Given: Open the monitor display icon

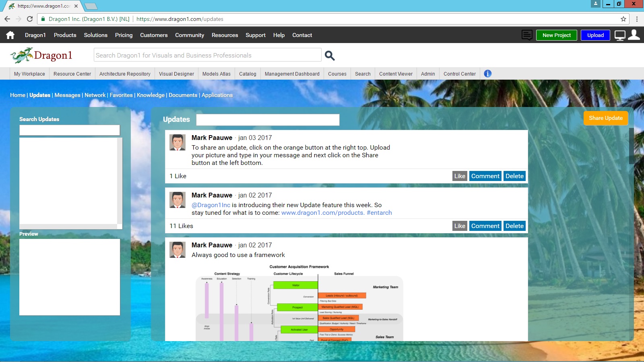Looking at the screenshot, I should [x=620, y=35].
